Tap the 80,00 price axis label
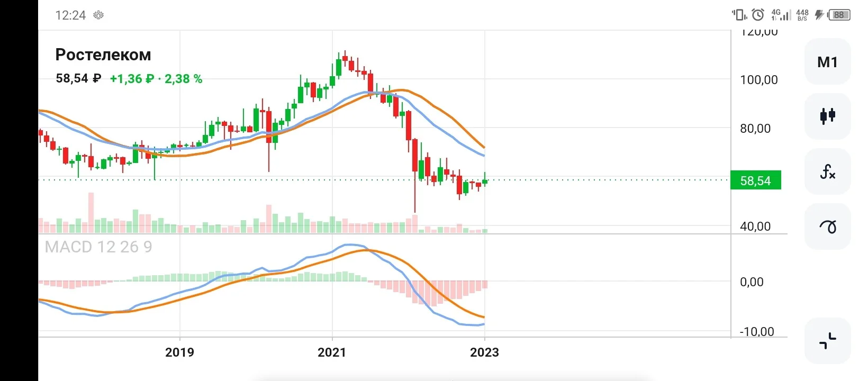The image size is (868, 381). click(755, 128)
